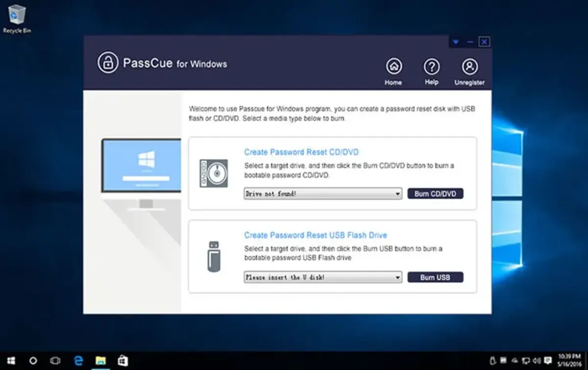Open Task View from the taskbar
The height and width of the screenshot is (370, 588).
(55, 361)
